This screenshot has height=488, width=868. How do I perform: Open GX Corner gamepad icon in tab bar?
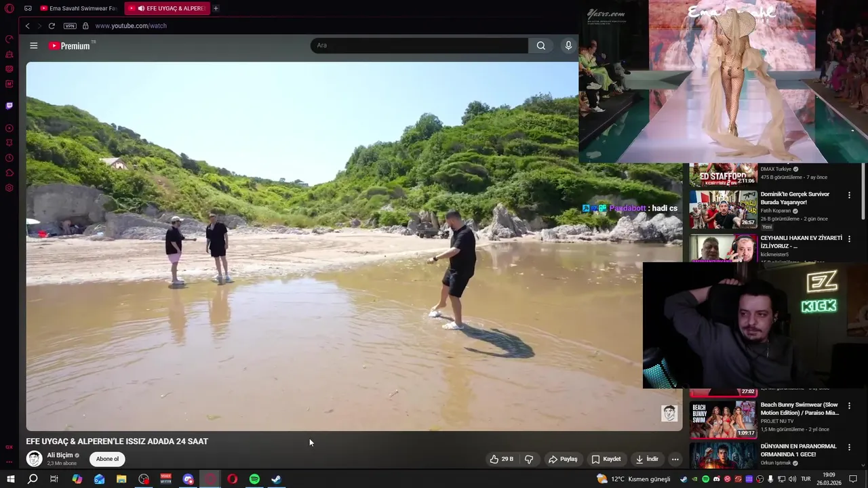point(28,8)
